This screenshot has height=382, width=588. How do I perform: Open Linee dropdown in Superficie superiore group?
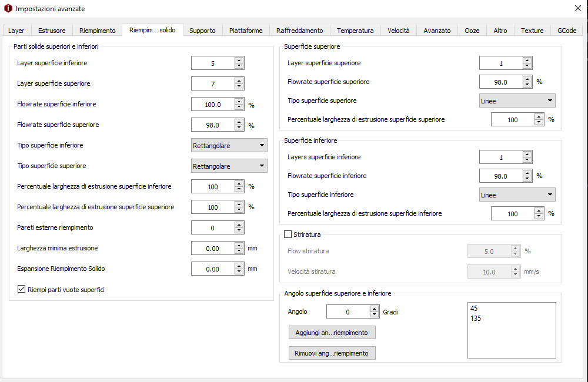point(517,101)
